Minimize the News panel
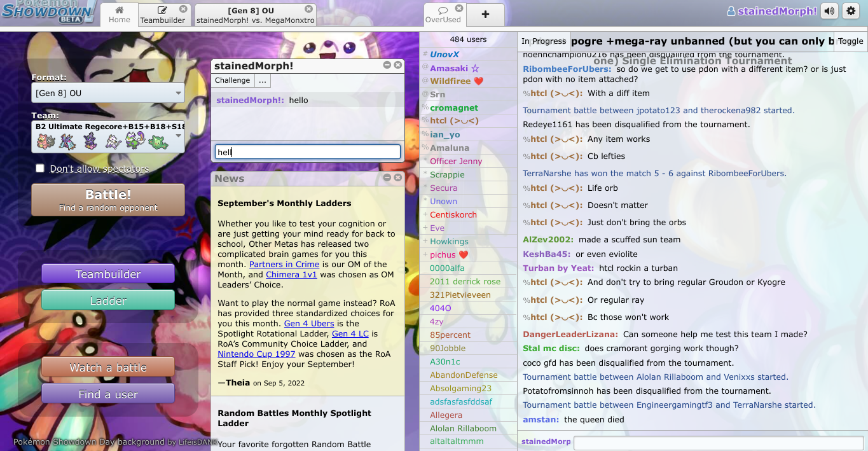 [x=387, y=177]
